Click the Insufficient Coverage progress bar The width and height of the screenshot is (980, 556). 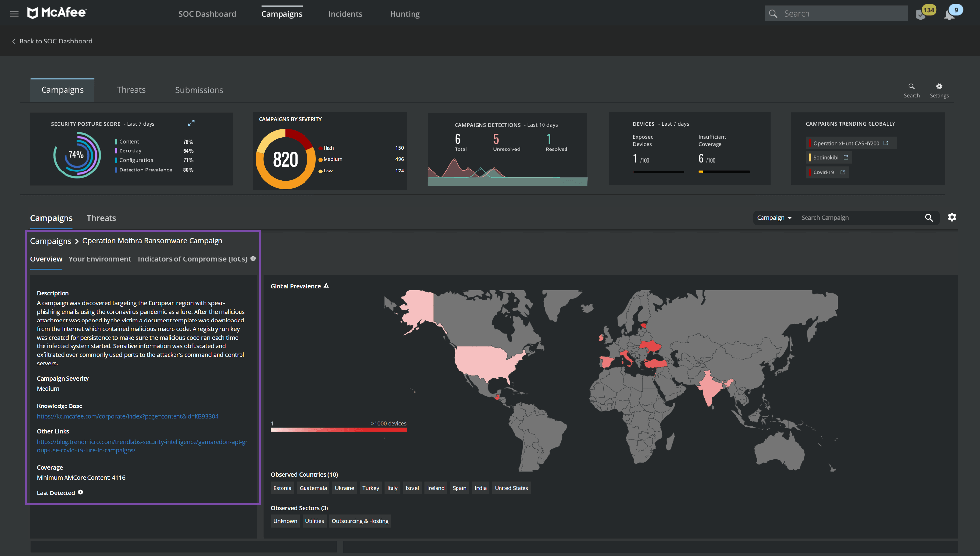pos(724,171)
